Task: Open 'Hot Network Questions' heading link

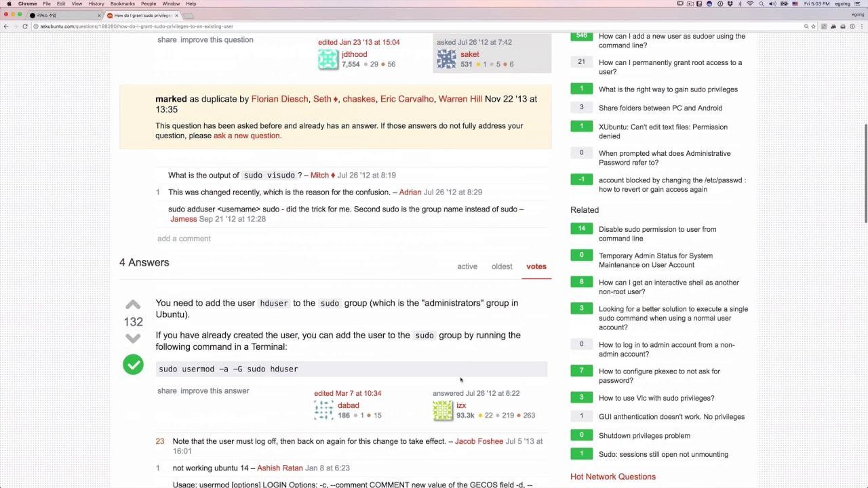Action: 613,476
